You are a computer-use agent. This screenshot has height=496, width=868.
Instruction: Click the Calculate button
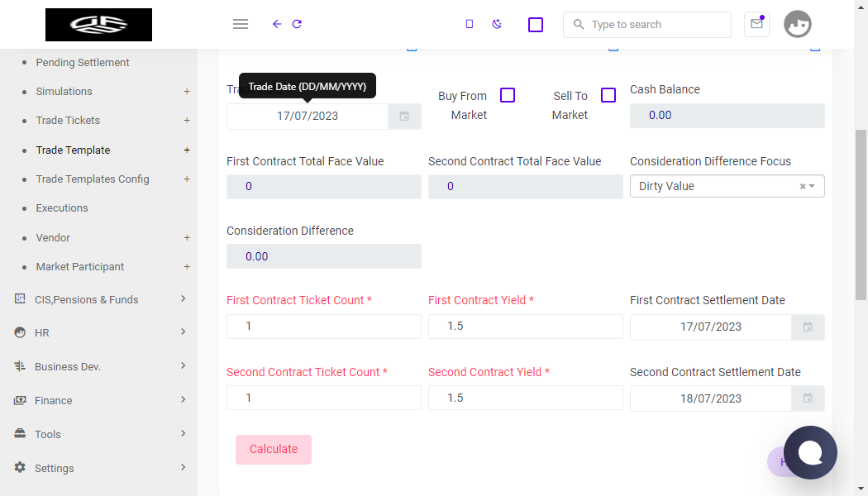pyautogui.click(x=274, y=450)
